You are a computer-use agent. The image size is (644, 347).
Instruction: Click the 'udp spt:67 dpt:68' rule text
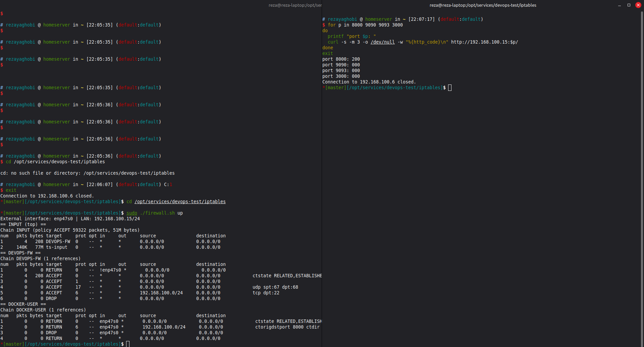pyautogui.click(x=275, y=287)
